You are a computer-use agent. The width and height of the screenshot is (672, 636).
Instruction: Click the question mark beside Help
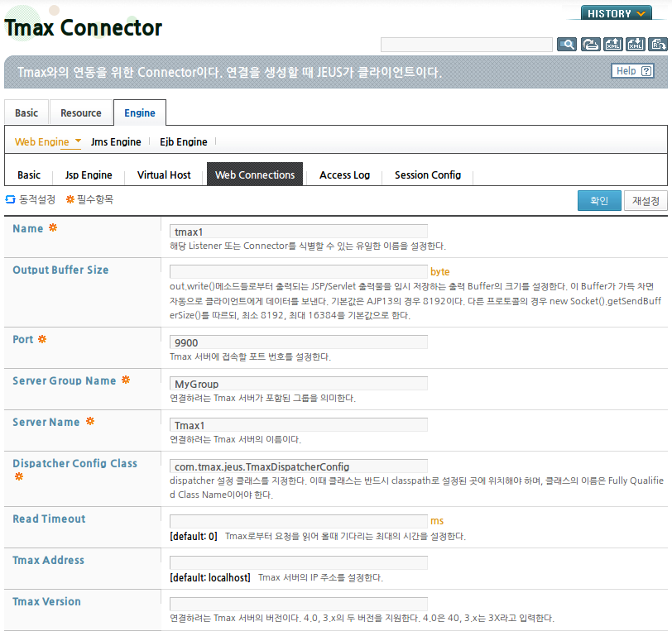[x=646, y=71]
